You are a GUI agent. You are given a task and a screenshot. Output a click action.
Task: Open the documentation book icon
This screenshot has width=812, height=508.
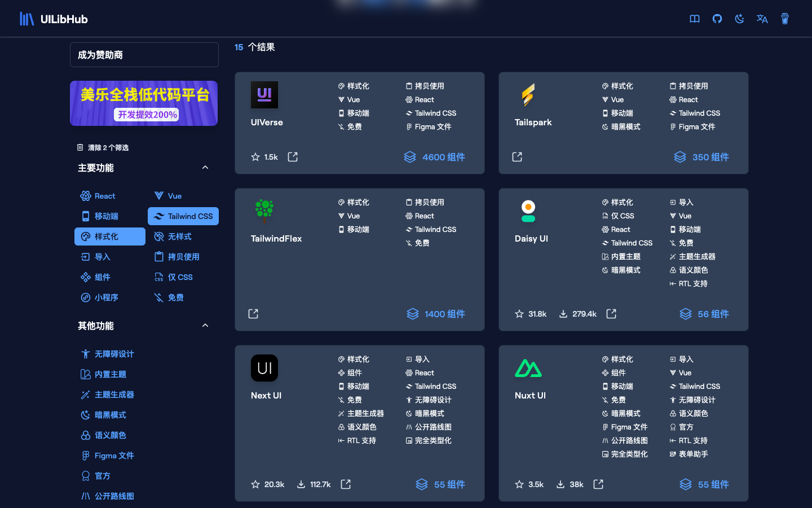[x=694, y=19]
